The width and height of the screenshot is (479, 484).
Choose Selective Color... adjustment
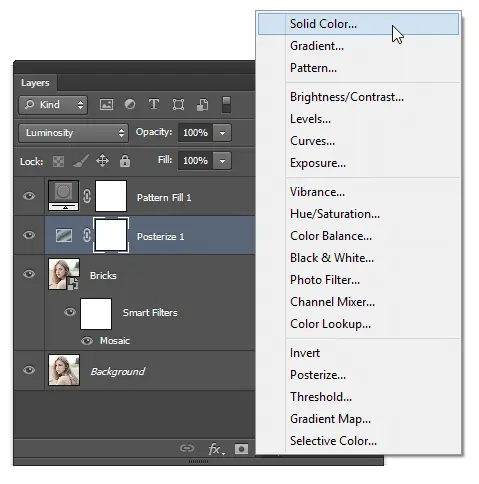358,441
